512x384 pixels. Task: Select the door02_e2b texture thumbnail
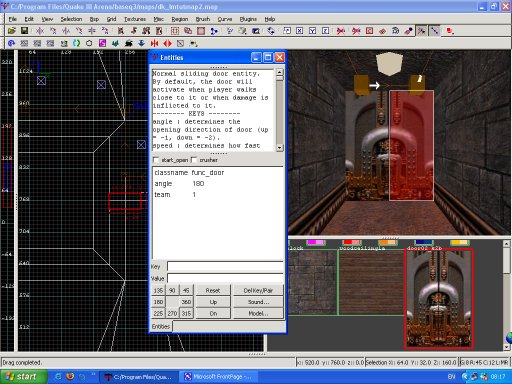click(439, 299)
